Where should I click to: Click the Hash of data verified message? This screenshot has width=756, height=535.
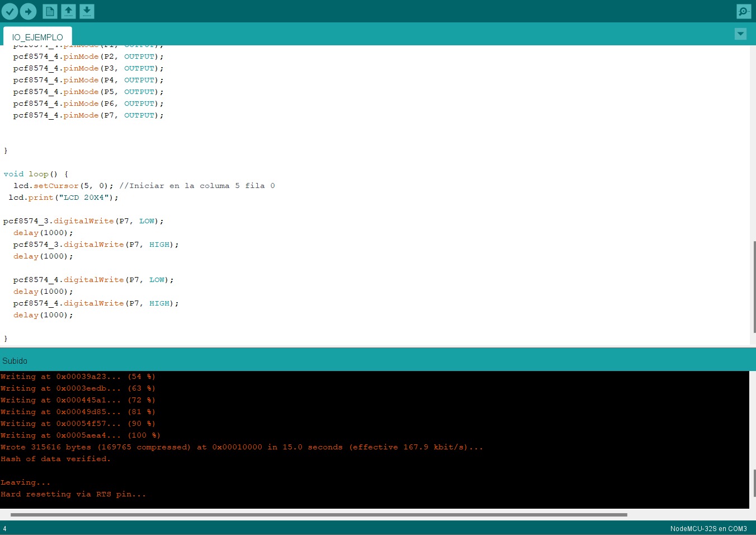pyautogui.click(x=56, y=459)
